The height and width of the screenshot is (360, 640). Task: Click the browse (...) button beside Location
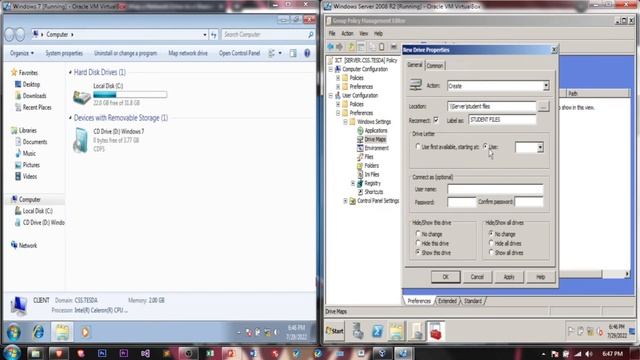coord(543,106)
